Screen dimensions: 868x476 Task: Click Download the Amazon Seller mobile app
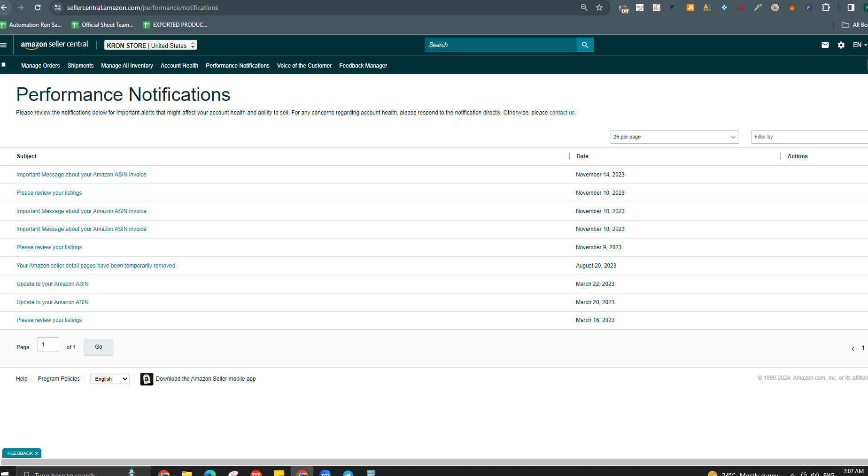tap(206, 379)
